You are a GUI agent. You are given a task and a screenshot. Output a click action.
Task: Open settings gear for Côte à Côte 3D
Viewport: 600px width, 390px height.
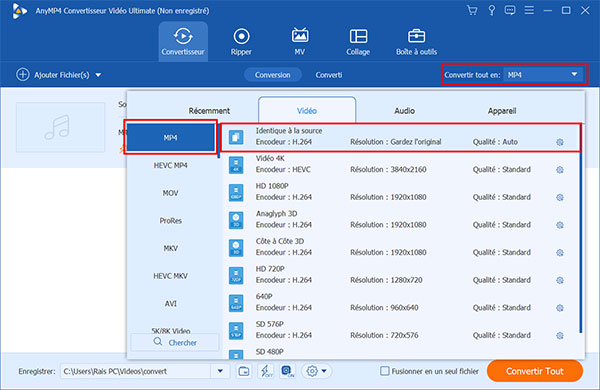560,253
